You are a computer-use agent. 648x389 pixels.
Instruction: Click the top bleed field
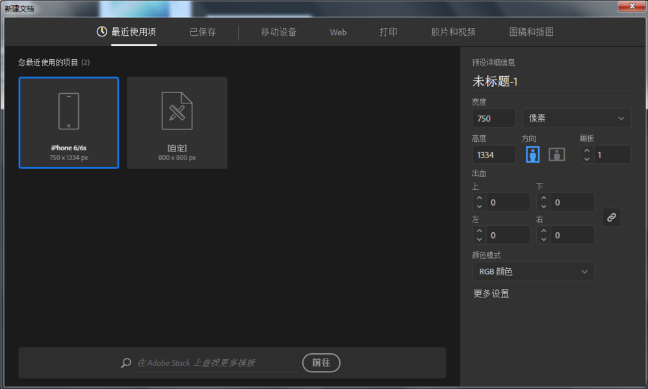click(x=508, y=202)
